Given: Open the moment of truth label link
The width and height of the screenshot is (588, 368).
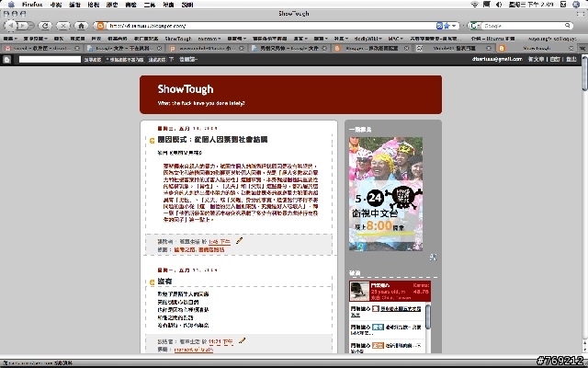Looking at the screenshot, I should [194, 350].
